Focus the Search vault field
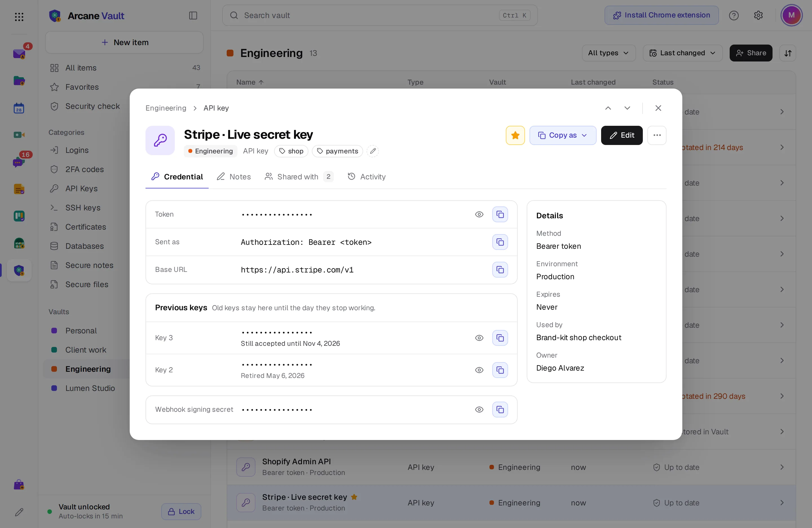This screenshot has height=528, width=812. pyautogui.click(x=380, y=15)
